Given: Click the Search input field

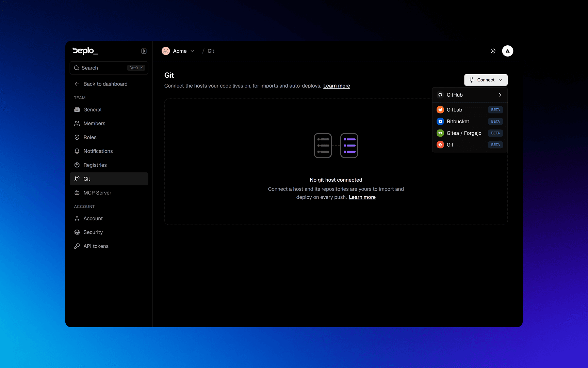Looking at the screenshot, I should [x=109, y=68].
